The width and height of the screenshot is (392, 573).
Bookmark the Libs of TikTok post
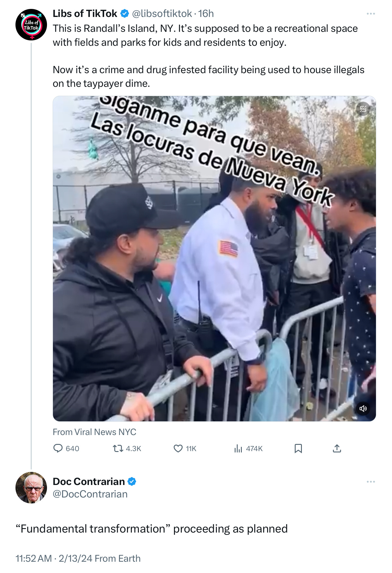point(298,448)
